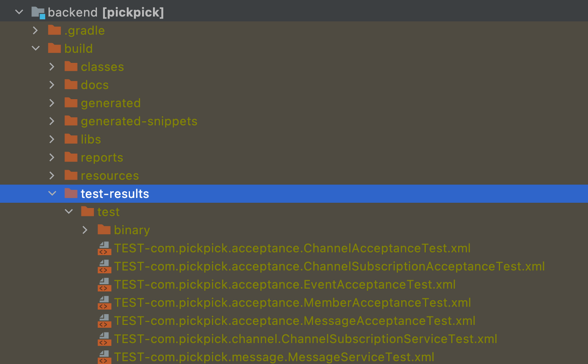Select the highlighted test-results folder name
Image resolution: width=588 pixels, height=364 pixels.
115,194
